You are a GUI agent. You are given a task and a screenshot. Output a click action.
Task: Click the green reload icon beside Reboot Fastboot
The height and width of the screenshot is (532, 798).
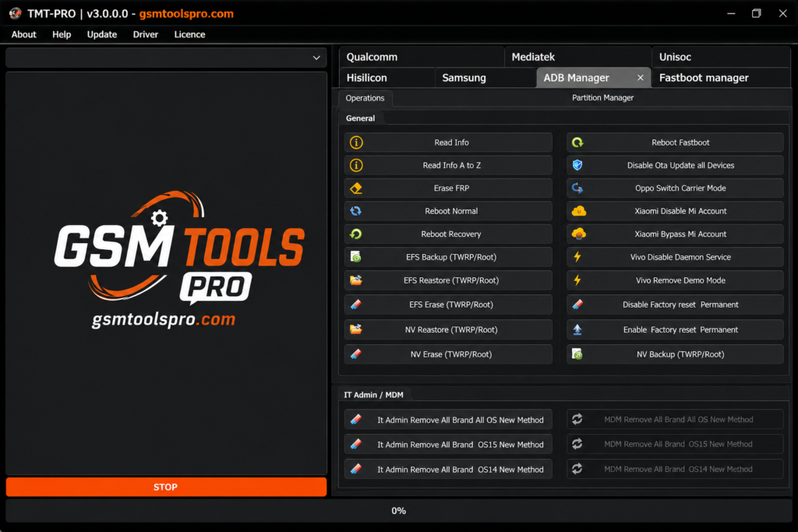coord(577,143)
